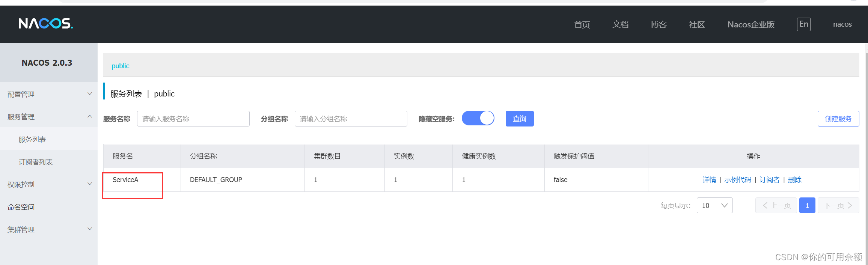Open the 文档 docs link

pyautogui.click(x=620, y=24)
